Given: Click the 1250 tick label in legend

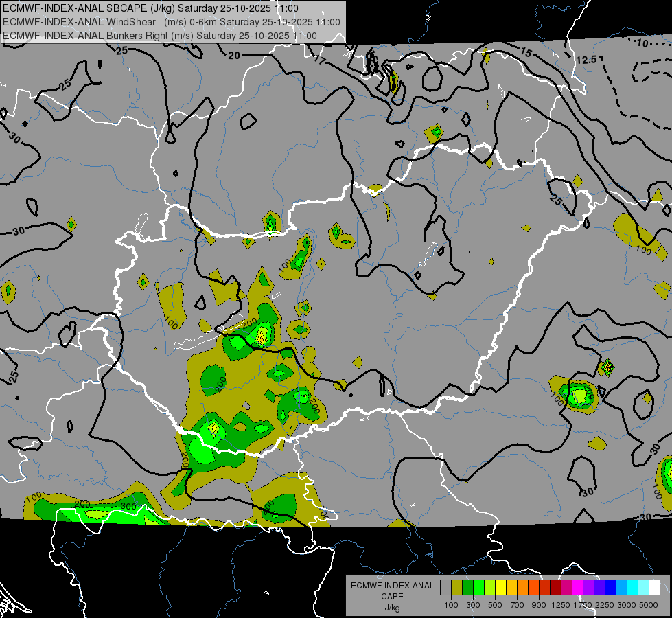Looking at the screenshot, I should pyautogui.click(x=561, y=605).
